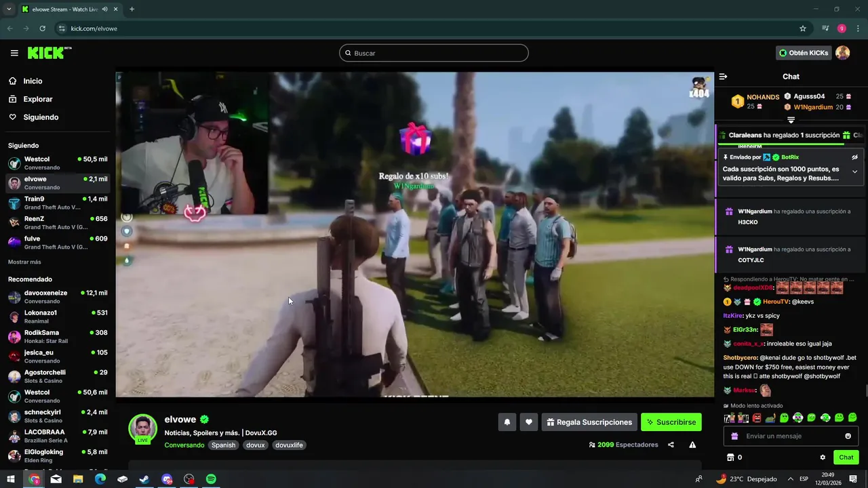Viewport: 868px width, 488px height.
Task: Collapse the chat panel with arrow icon
Action: (723, 77)
